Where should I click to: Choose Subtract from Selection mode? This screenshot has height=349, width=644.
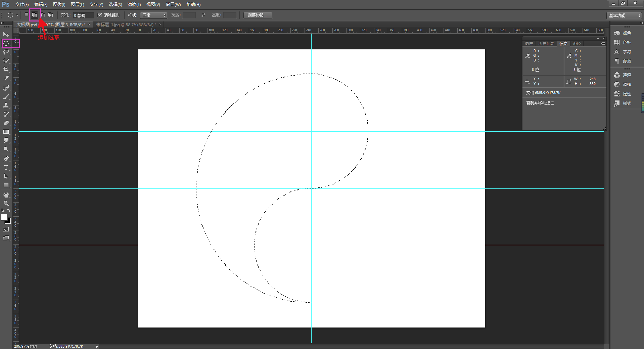[43, 15]
